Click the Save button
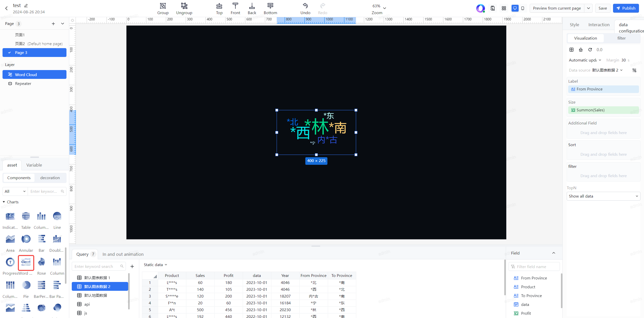This screenshot has width=644, height=318. click(x=602, y=8)
